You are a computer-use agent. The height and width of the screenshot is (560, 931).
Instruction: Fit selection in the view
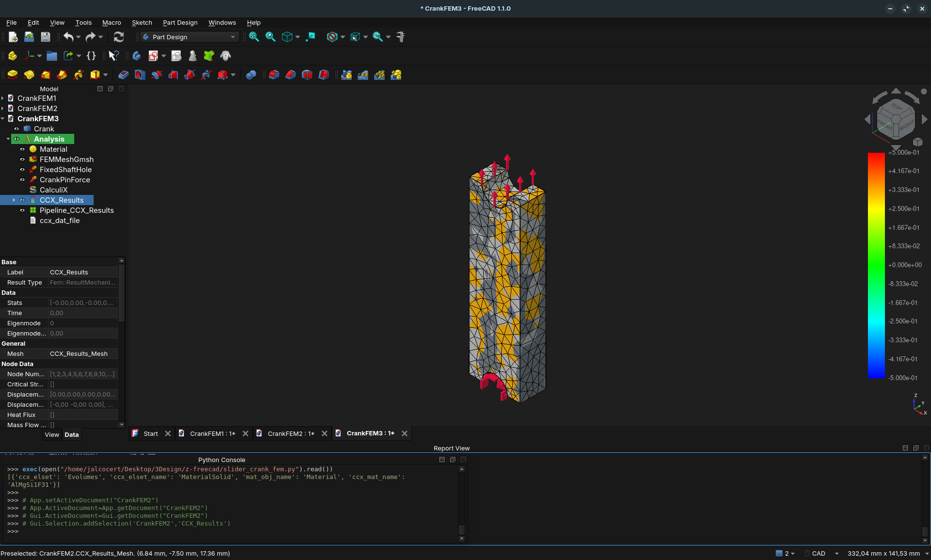[270, 37]
